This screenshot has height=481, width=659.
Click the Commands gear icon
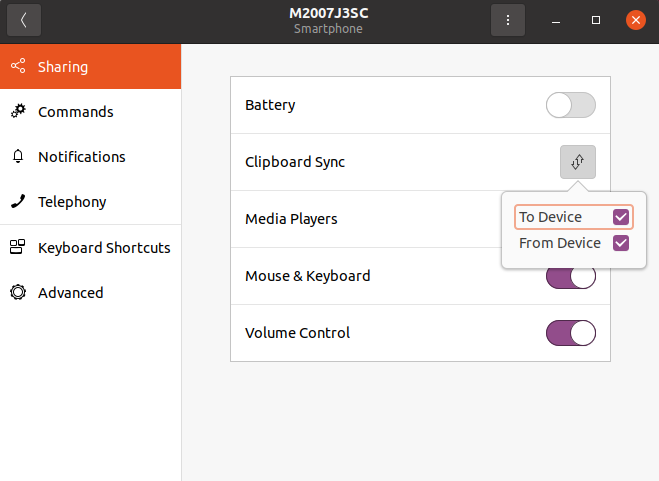[17, 112]
